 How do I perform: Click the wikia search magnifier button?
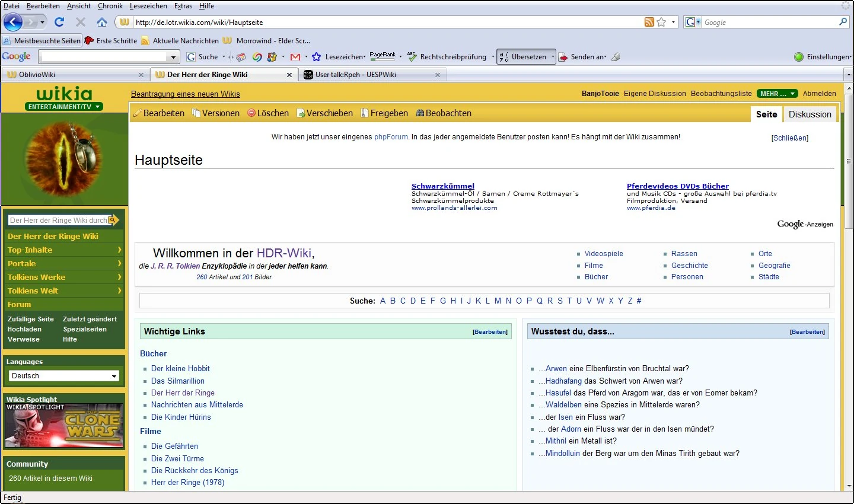click(113, 220)
